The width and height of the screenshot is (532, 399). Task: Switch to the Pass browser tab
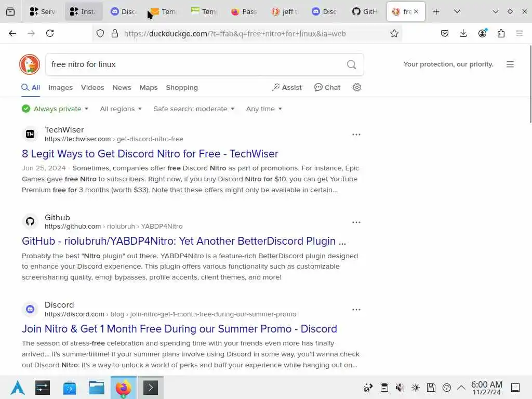(x=244, y=11)
